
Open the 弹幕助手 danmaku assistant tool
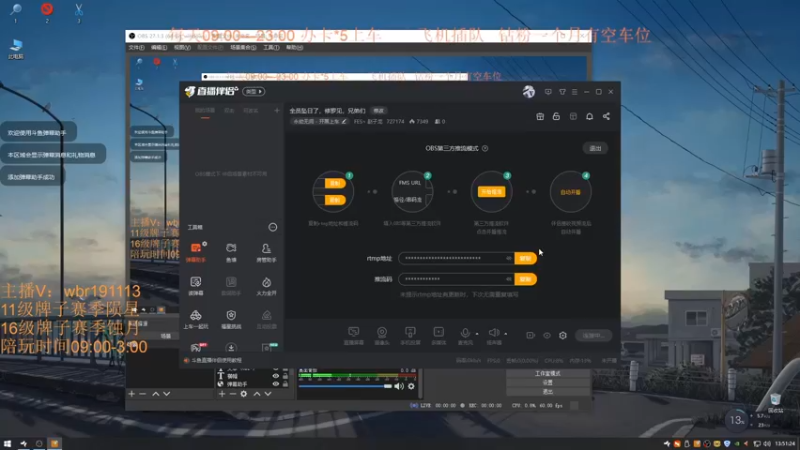pyautogui.click(x=196, y=252)
